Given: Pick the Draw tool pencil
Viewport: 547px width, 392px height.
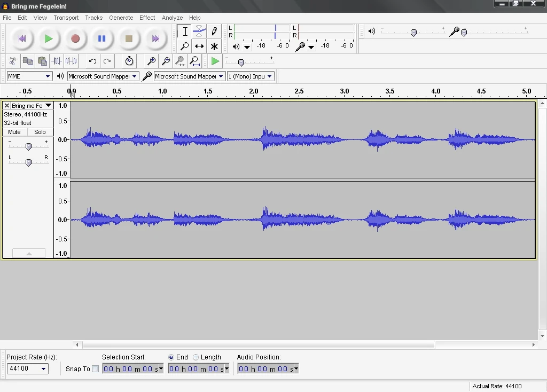Looking at the screenshot, I should click(x=214, y=31).
